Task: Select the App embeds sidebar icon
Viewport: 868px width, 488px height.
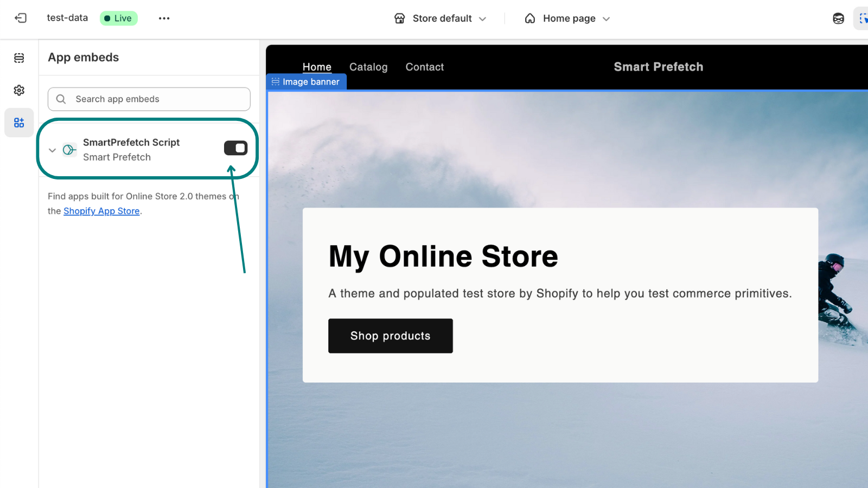Action: (19, 123)
